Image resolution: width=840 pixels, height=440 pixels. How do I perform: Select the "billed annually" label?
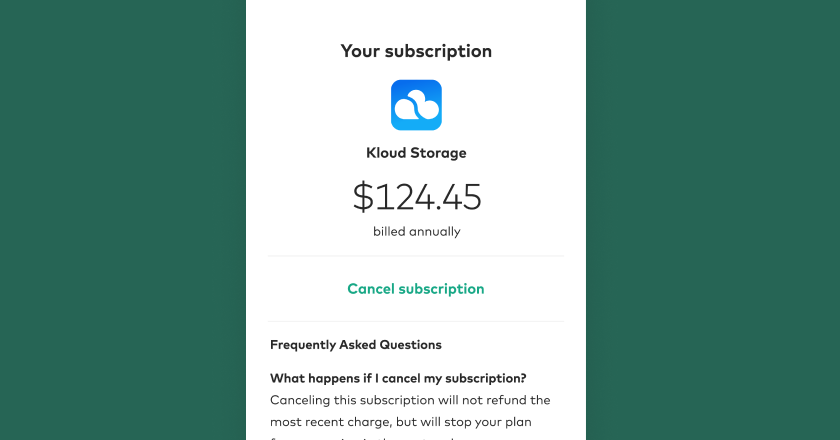pyautogui.click(x=416, y=231)
